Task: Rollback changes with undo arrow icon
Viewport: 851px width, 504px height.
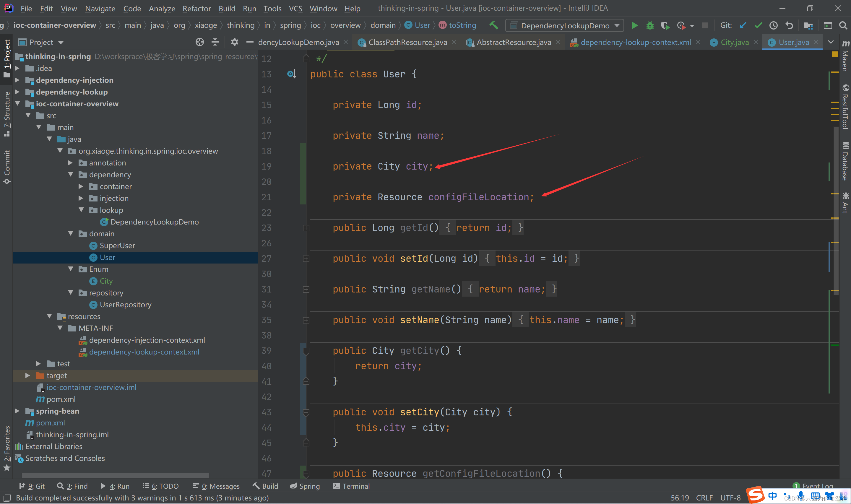Action: [789, 25]
